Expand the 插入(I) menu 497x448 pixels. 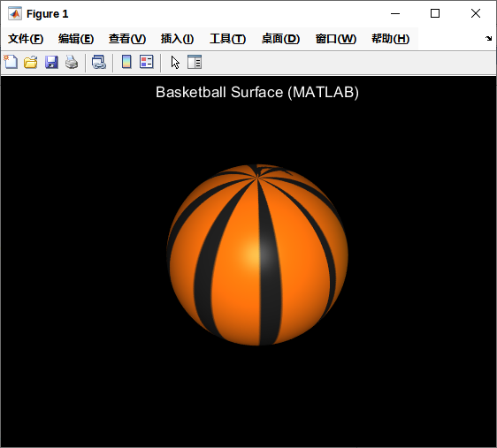coord(177,39)
